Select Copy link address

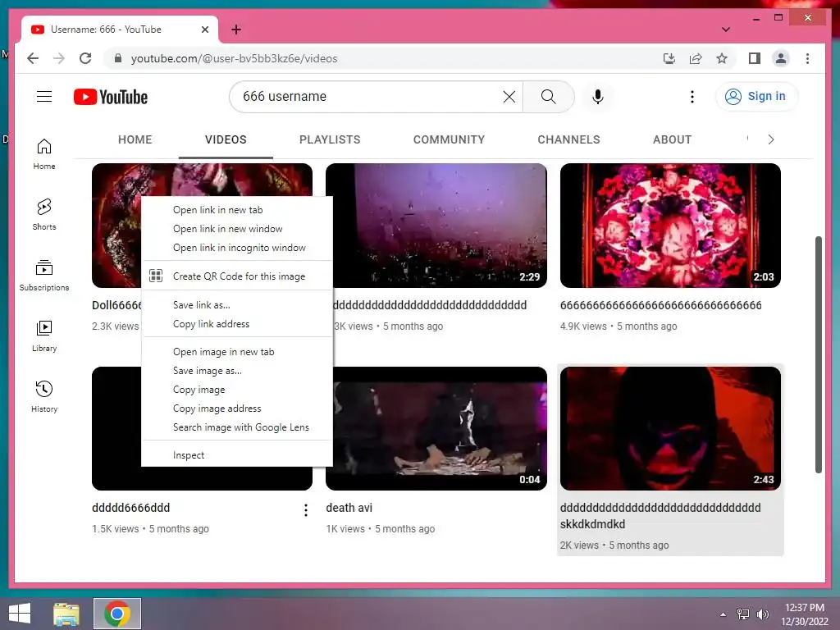coord(237,323)
